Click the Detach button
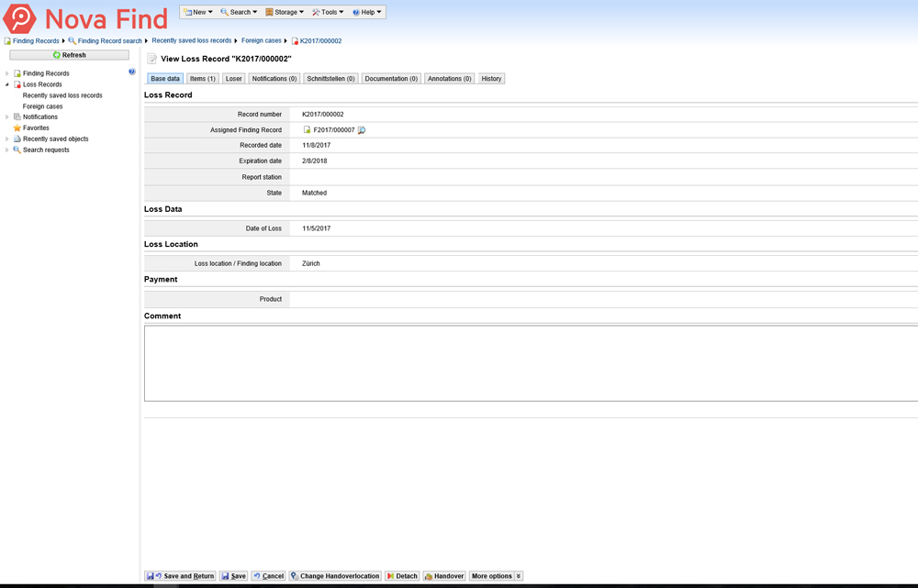 (x=402, y=576)
